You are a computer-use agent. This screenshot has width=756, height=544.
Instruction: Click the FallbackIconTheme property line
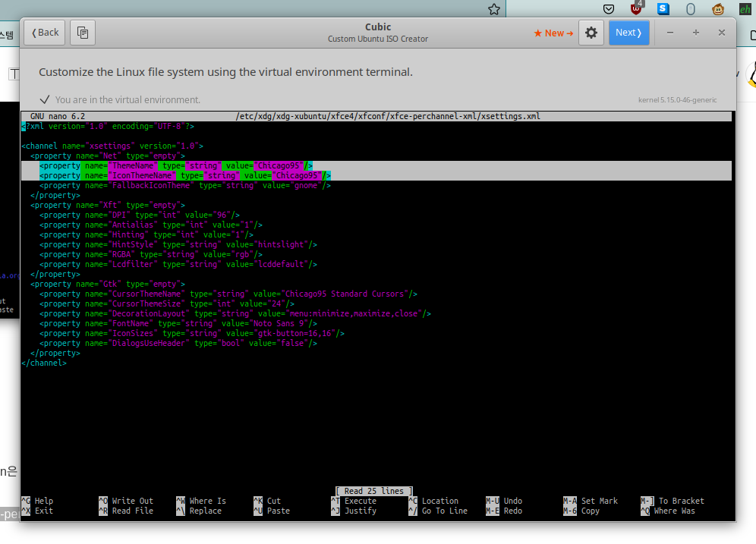coord(185,186)
